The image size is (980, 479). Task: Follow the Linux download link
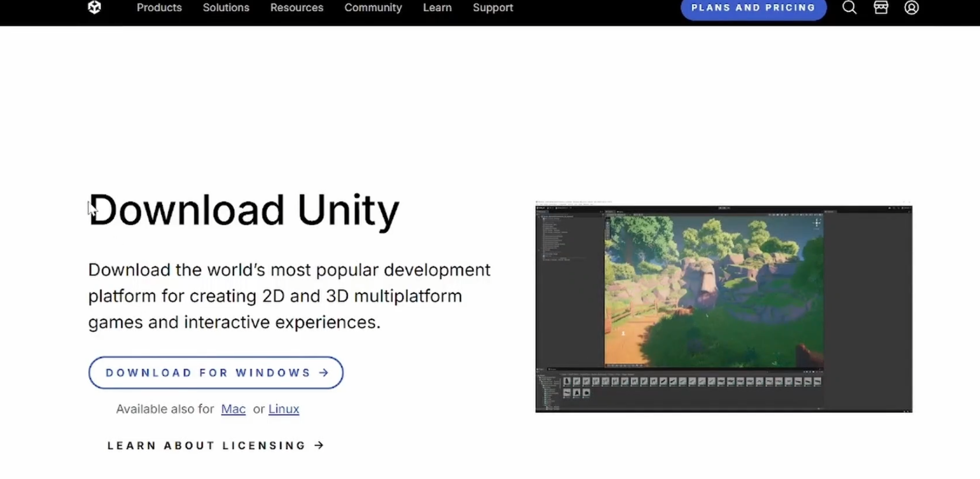pyautogui.click(x=284, y=409)
